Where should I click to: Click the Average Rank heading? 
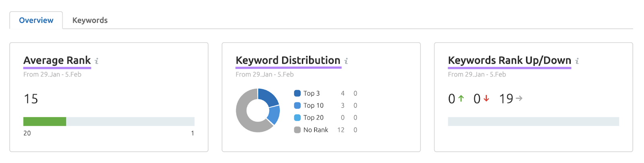pyautogui.click(x=57, y=60)
